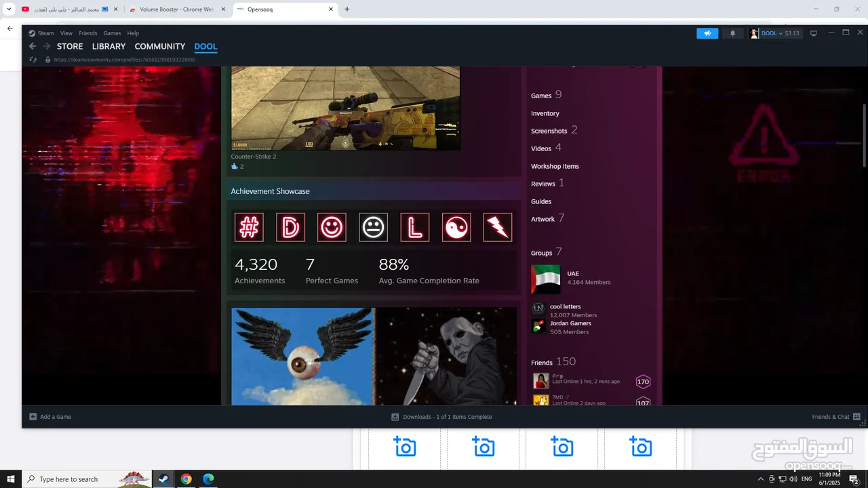Open the View menu in Steam
Image resolution: width=868 pixels, height=488 pixels.
(x=66, y=33)
